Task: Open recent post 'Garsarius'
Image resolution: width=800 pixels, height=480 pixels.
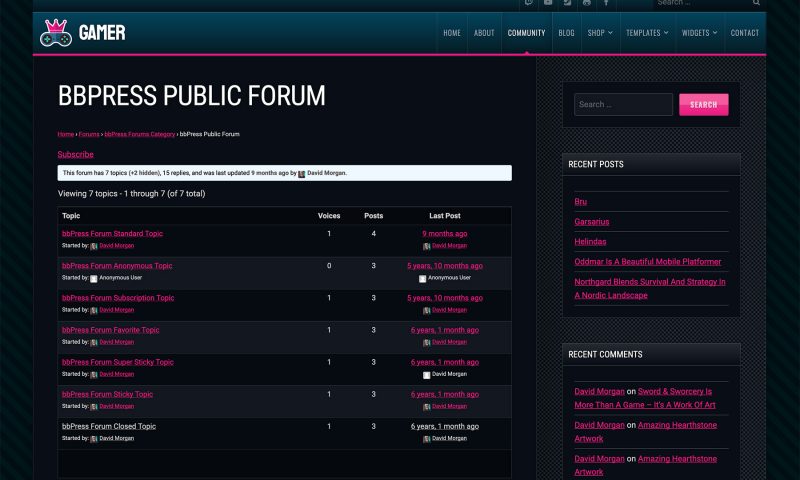Action: coord(592,221)
